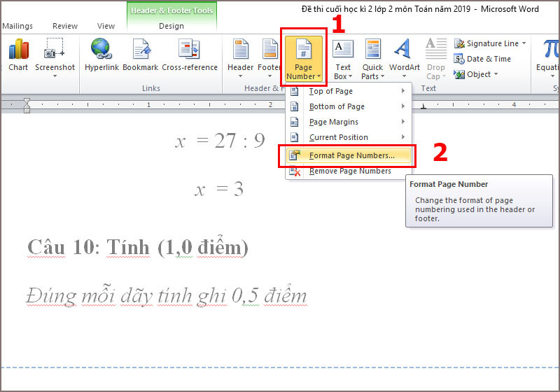Expand the WordArt dropdown arrow
Viewport: 560px width, 392px height.
click(405, 76)
